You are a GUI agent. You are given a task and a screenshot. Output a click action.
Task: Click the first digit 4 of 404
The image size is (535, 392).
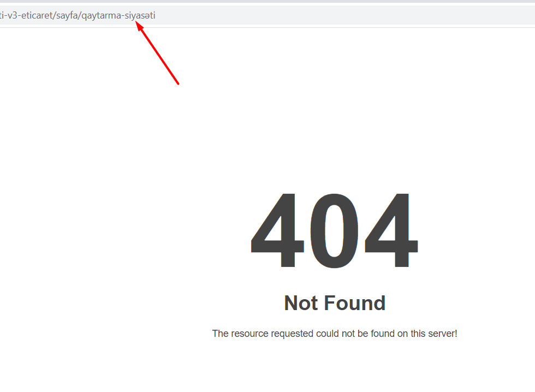click(x=277, y=230)
